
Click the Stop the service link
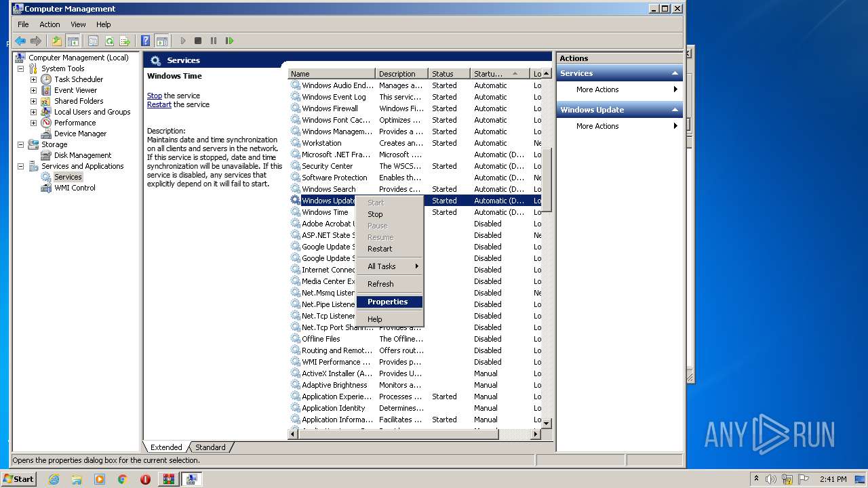[155, 96]
